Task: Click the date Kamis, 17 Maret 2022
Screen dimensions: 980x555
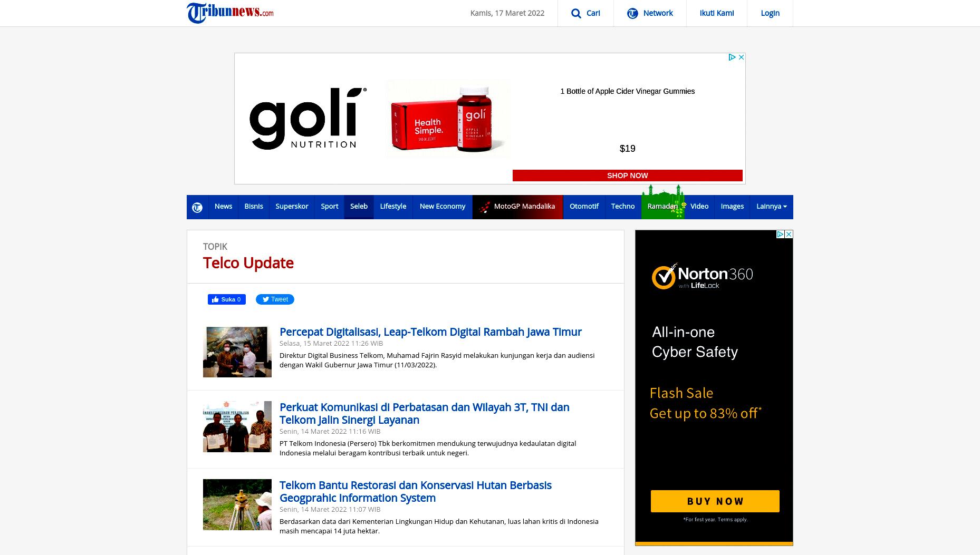Action: tap(507, 13)
